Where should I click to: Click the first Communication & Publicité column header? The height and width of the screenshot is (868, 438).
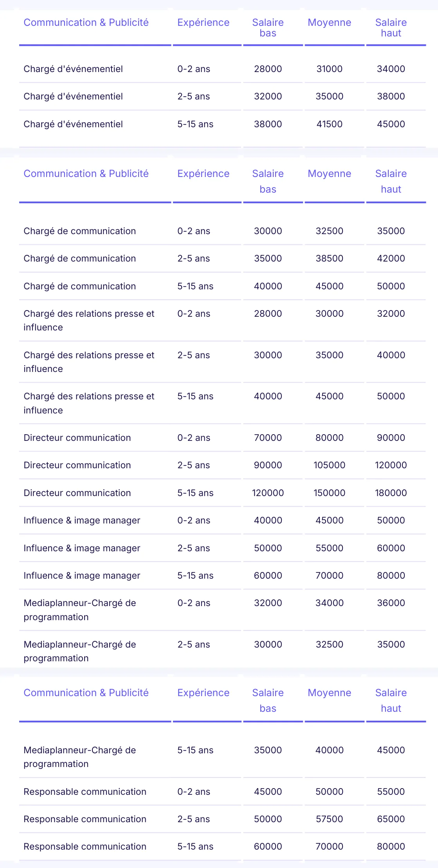point(86,22)
